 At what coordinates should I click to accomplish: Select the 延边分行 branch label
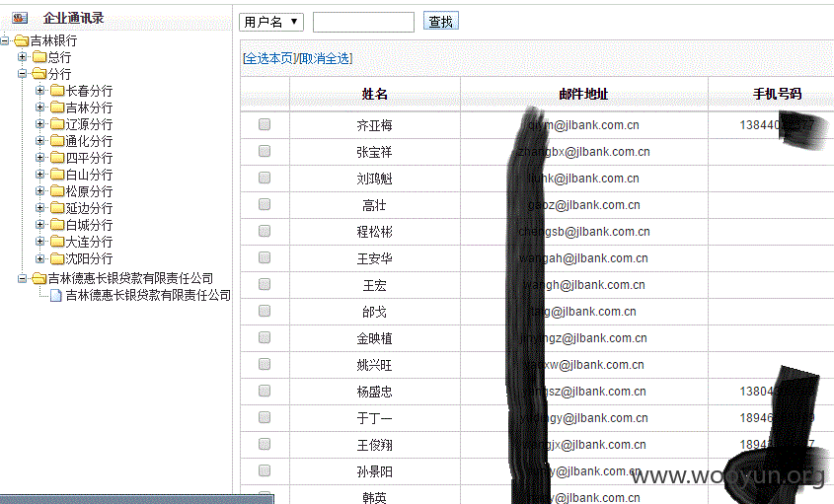coord(89,208)
